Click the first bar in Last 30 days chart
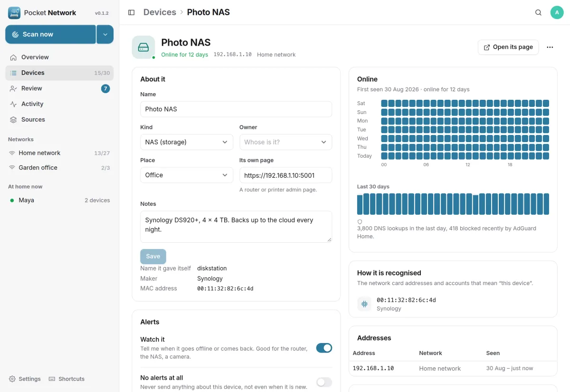This screenshot has width=570, height=392. (x=360, y=205)
